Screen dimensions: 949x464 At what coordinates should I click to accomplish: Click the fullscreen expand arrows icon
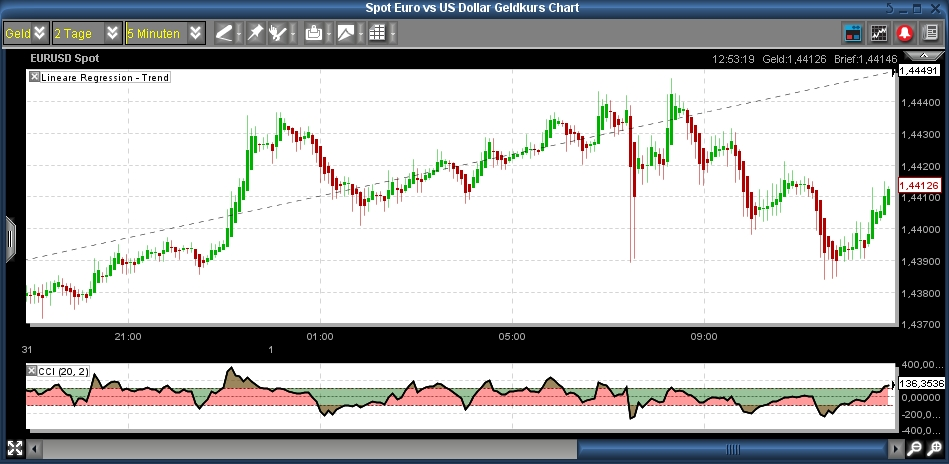click(x=15, y=448)
